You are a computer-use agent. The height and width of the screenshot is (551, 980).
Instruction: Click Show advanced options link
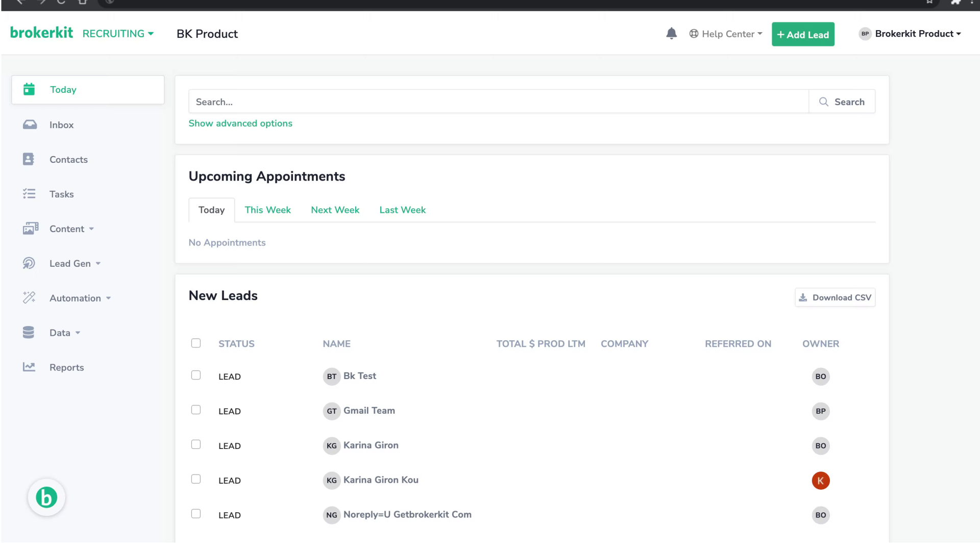click(x=240, y=123)
